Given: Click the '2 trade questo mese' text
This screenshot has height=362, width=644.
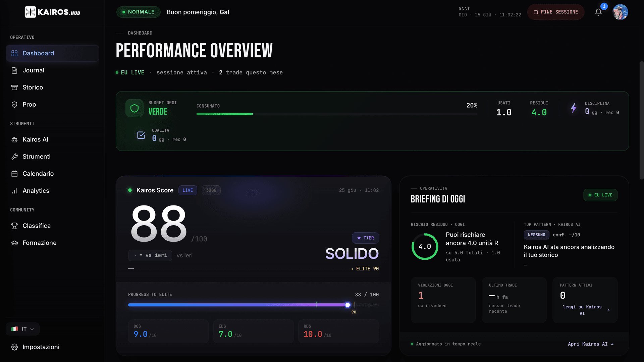Looking at the screenshot, I should 251,73.
